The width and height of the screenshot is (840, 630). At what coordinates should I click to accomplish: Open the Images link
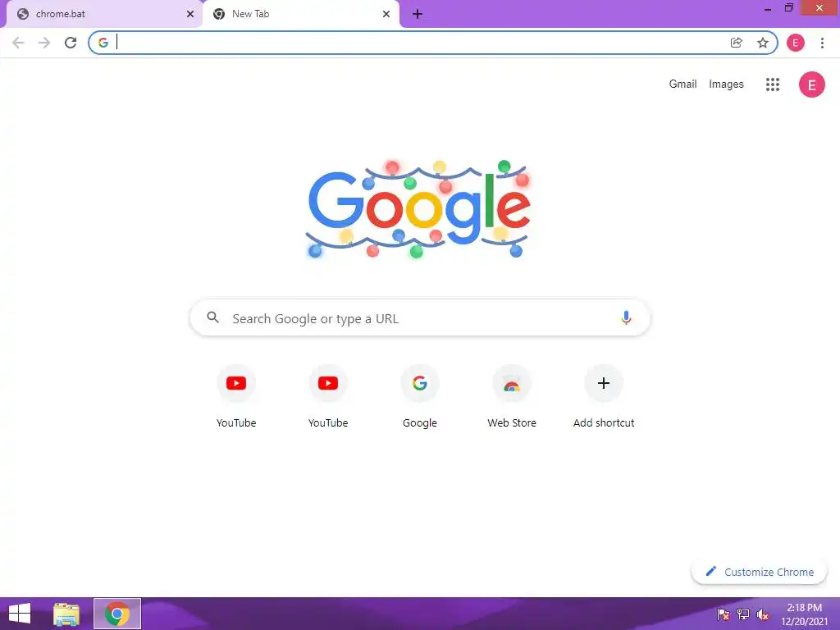726,84
